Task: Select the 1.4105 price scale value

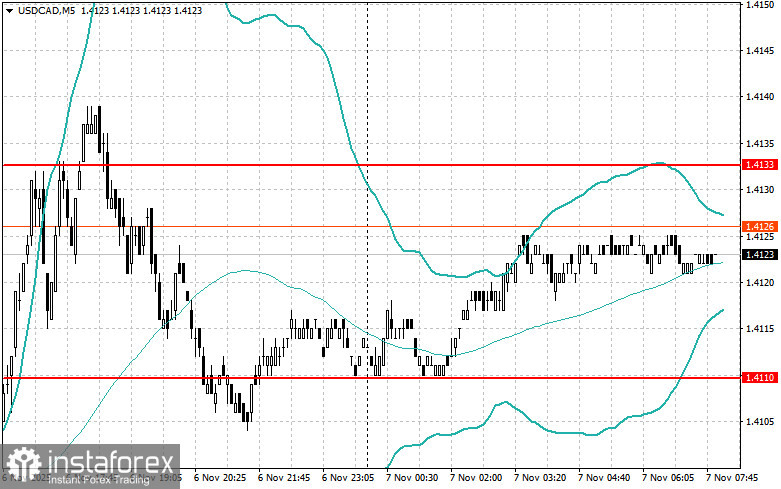Action: click(x=760, y=422)
